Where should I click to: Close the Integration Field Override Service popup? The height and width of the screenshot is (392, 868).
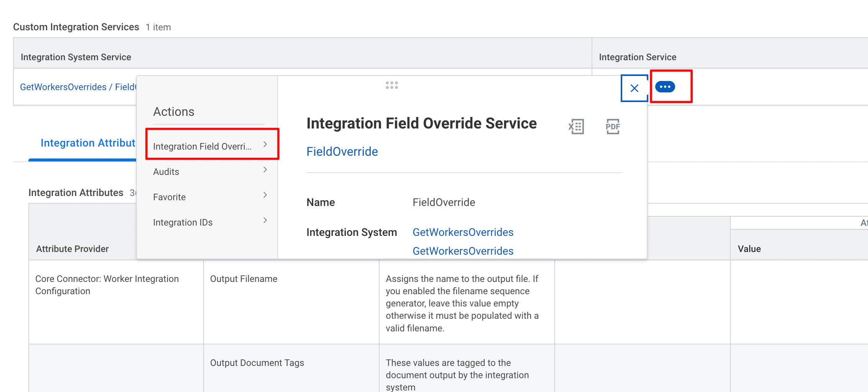634,88
